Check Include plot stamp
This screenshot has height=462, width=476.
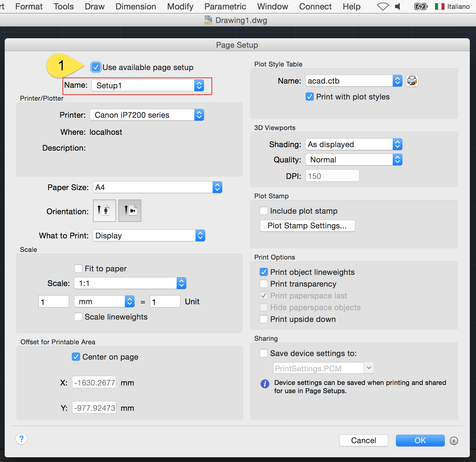point(263,211)
